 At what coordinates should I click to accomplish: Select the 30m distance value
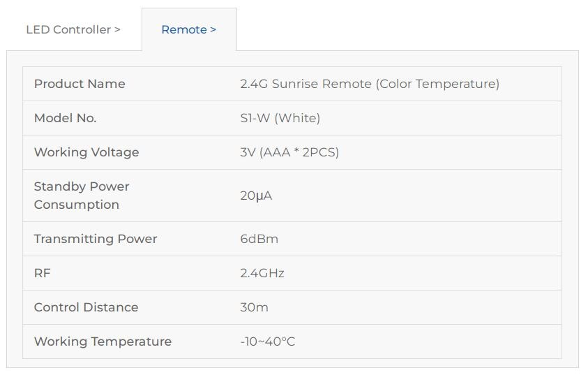[x=254, y=307]
